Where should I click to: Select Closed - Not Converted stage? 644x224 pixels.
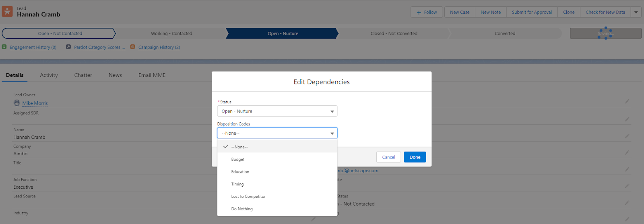[394, 33]
